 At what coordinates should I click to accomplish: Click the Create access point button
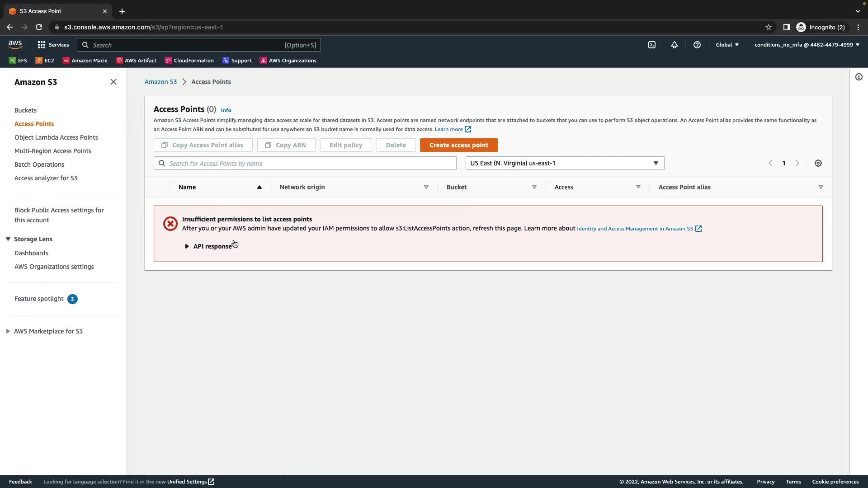(458, 145)
